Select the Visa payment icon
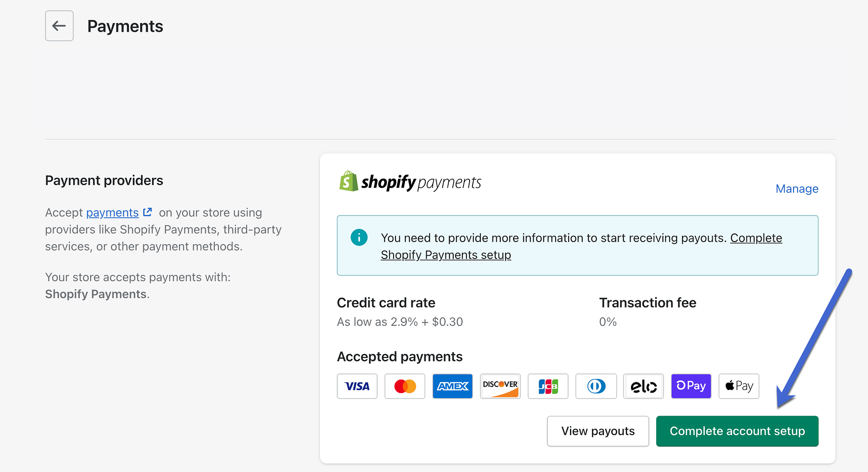The height and width of the screenshot is (472, 868). coord(357,386)
